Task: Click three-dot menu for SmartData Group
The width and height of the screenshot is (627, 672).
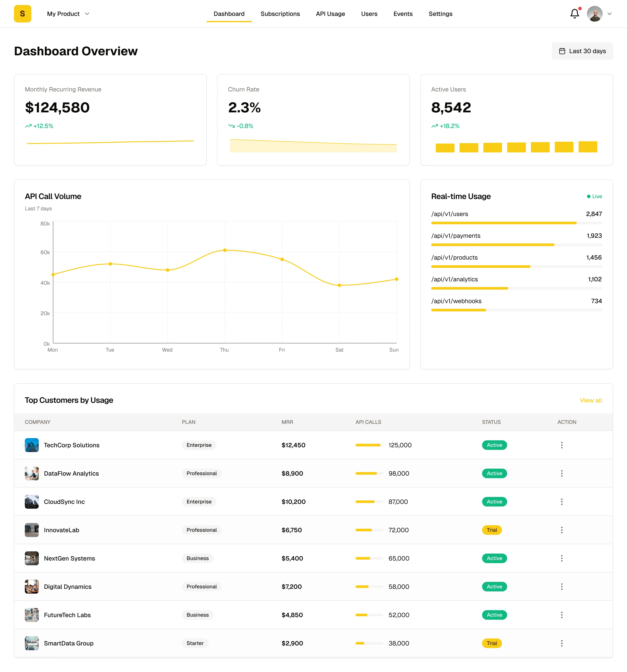Action: click(561, 643)
